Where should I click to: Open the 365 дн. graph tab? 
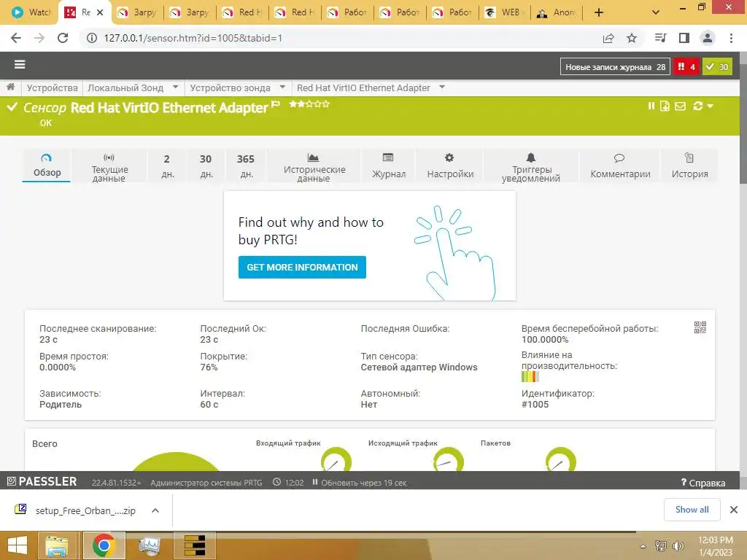[246, 166]
